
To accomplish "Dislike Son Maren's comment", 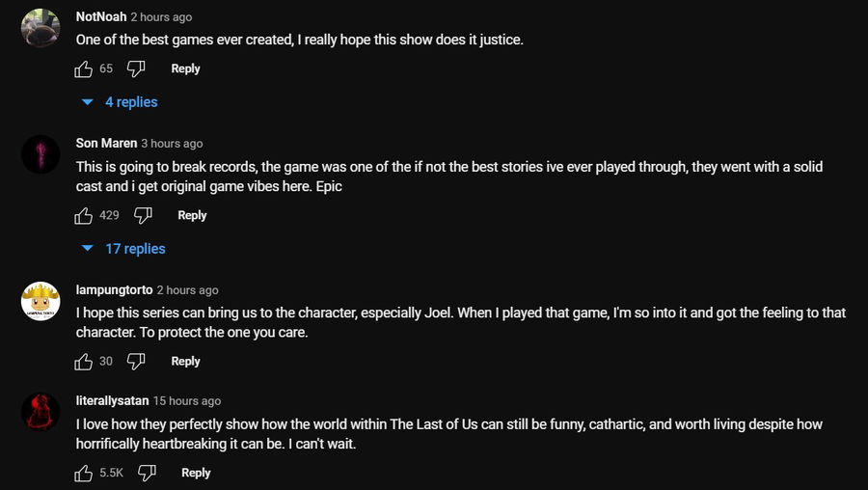I will [x=143, y=215].
